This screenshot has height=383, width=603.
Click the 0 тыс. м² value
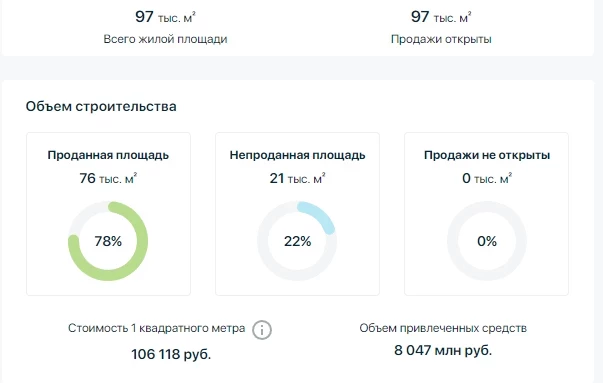coord(486,178)
